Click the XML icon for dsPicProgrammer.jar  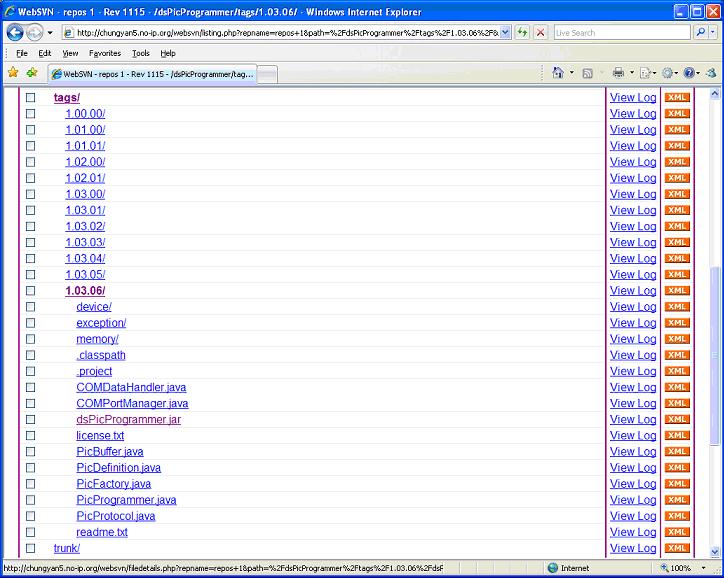tap(677, 419)
